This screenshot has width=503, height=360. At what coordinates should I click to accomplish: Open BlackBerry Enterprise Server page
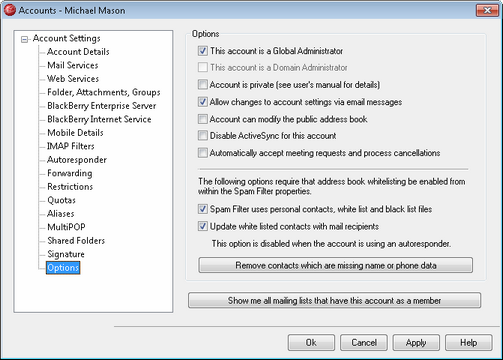tap(102, 106)
